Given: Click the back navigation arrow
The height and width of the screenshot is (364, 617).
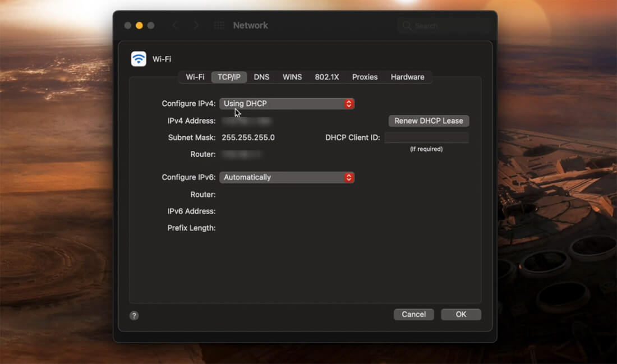Looking at the screenshot, I should click(174, 25).
